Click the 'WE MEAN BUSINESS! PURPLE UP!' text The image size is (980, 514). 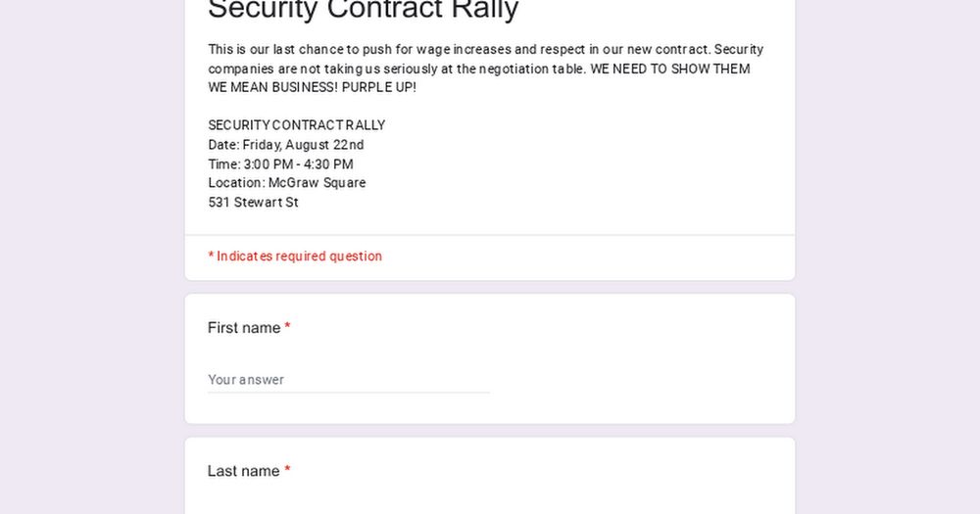(x=312, y=87)
